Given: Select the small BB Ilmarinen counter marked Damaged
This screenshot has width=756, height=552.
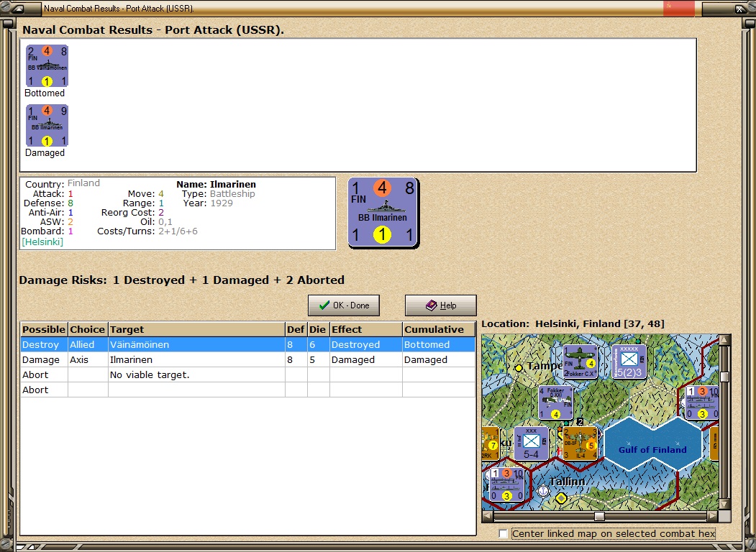Looking at the screenshot, I should [x=47, y=125].
